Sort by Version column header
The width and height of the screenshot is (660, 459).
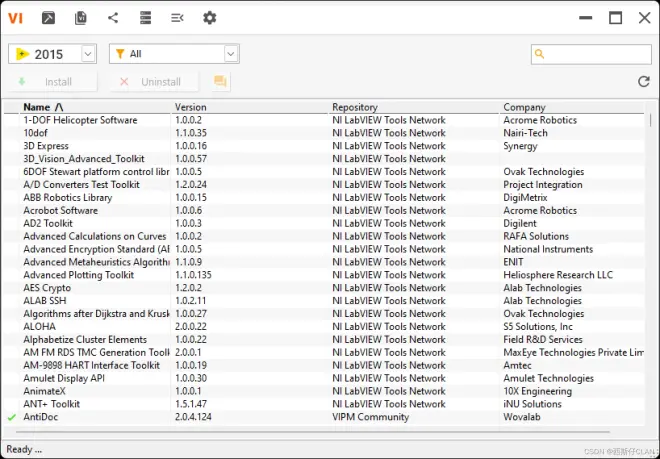251,107
